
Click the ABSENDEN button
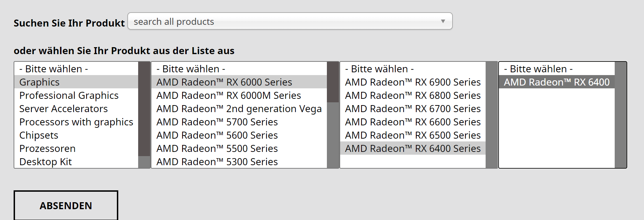tap(66, 205)
